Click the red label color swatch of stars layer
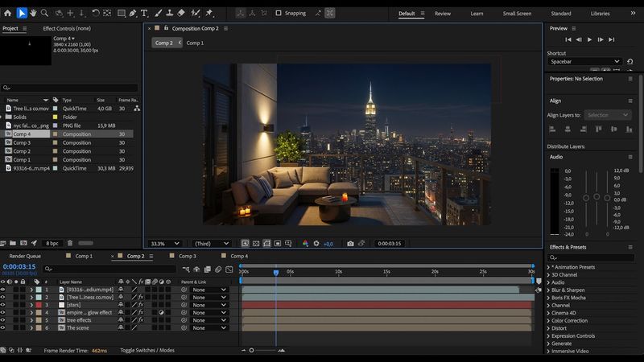Image resolution: width=644 pixels, height=362 pixels. coord(39,305)
